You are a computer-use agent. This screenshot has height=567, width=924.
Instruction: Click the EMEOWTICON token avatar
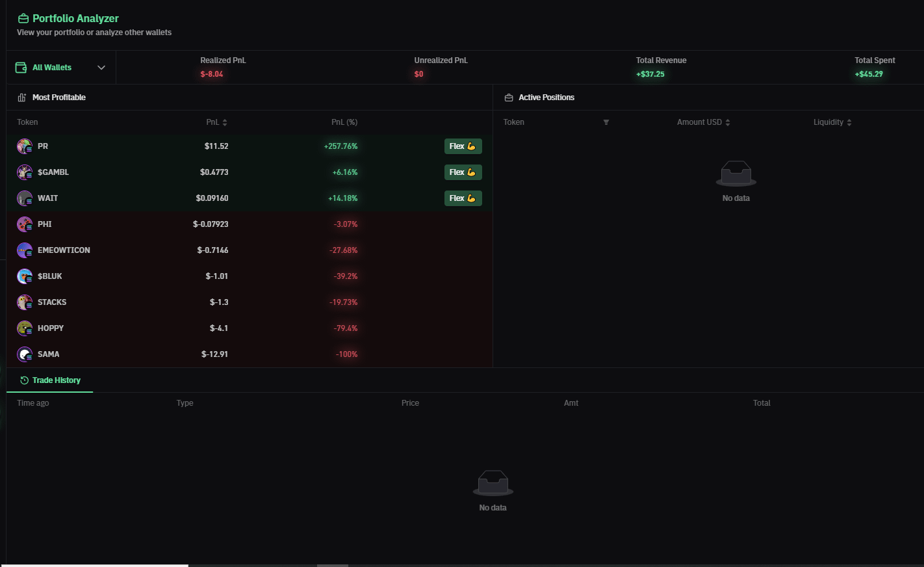(x=24, y=250)
